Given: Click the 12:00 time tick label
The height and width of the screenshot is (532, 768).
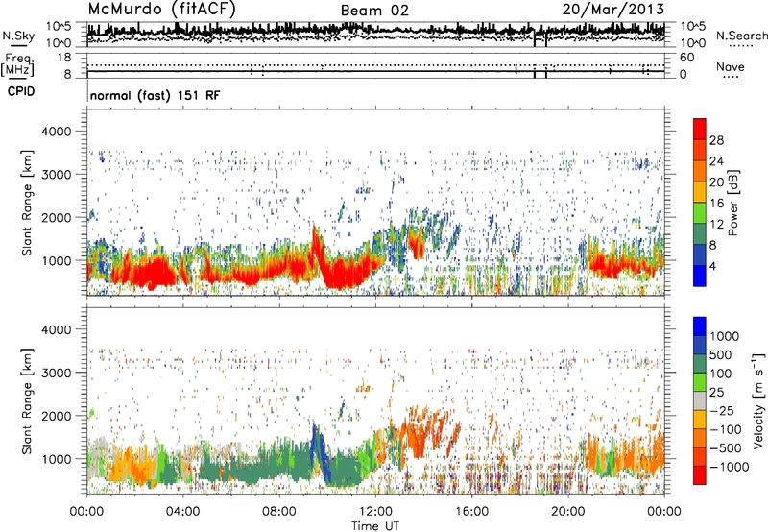Looking at the screenshot, I should point(375,512).
